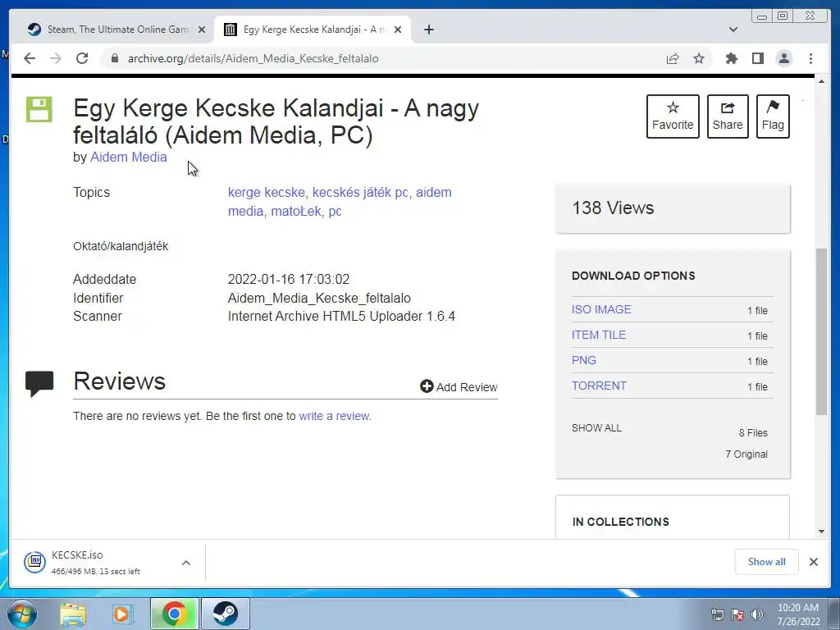Click SHOW ALL download files
The image size is (840, 630).
(x=596, y=427)
